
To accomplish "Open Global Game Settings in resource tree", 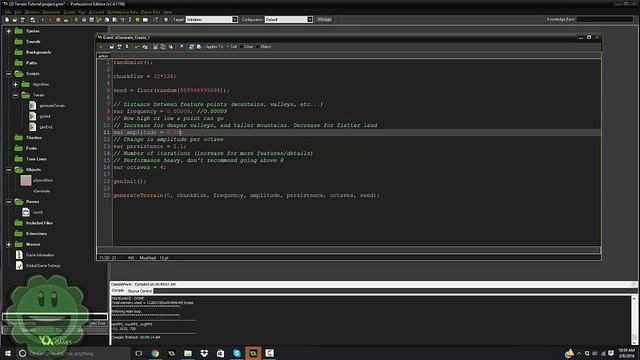I will point(43,266).
